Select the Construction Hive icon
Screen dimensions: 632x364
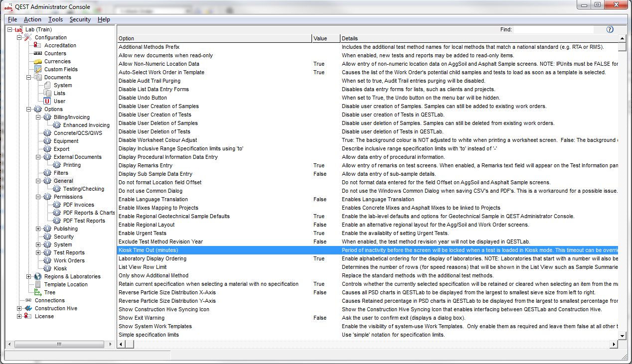(x=28, y=308)
